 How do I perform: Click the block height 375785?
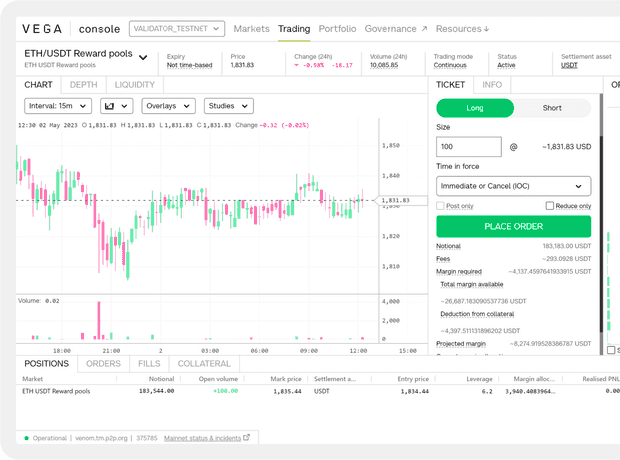(147, 438)
